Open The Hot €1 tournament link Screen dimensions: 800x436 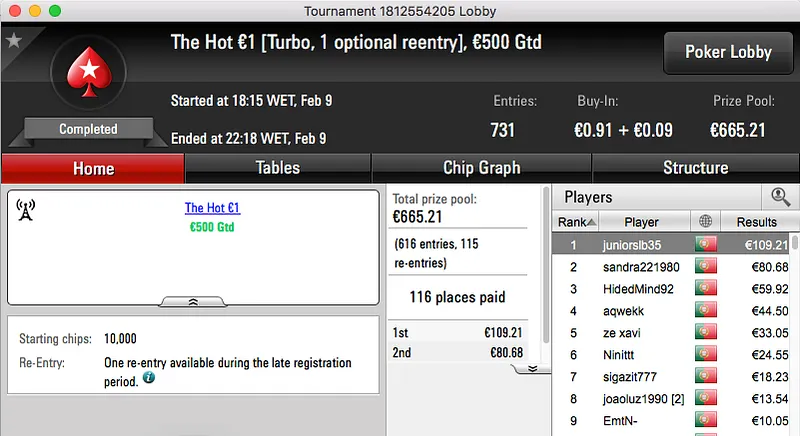pyautogui.click(x=212, y=208)
